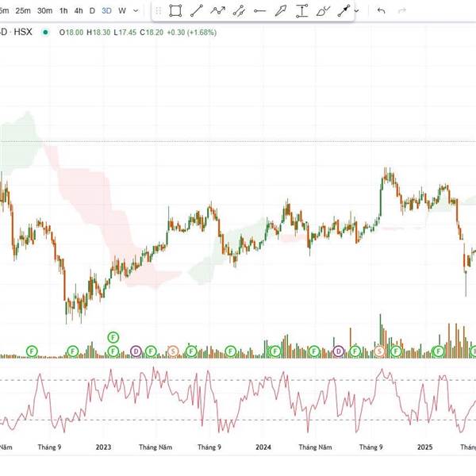Select the Arrow line tool

(x=344, y=11)
